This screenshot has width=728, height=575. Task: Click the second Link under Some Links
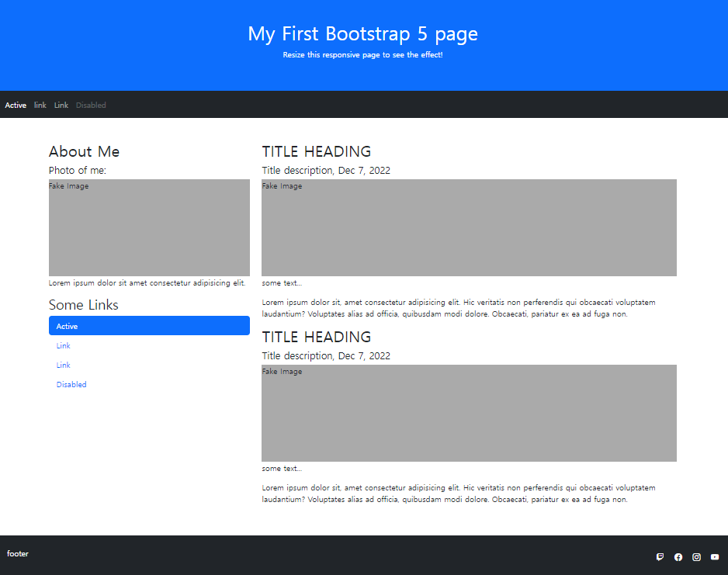pyautogui.click(x=63, y=365)
